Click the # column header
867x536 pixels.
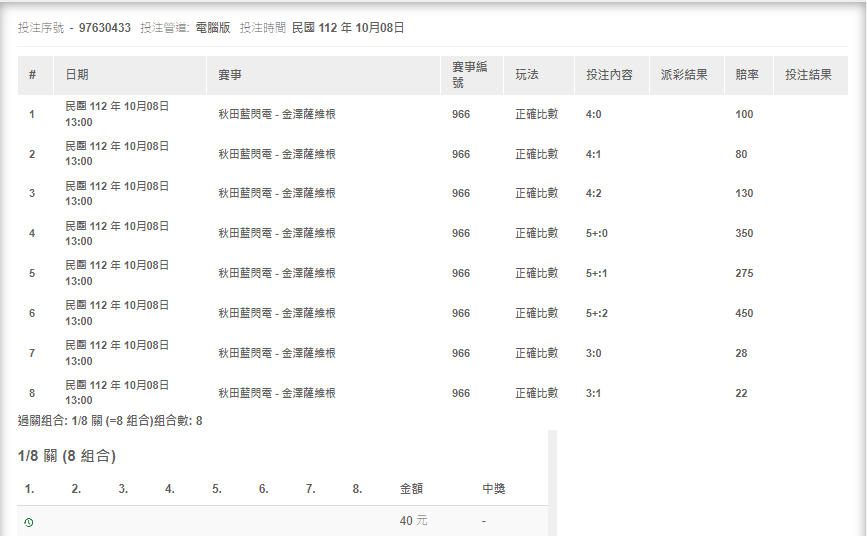(33, 75)
